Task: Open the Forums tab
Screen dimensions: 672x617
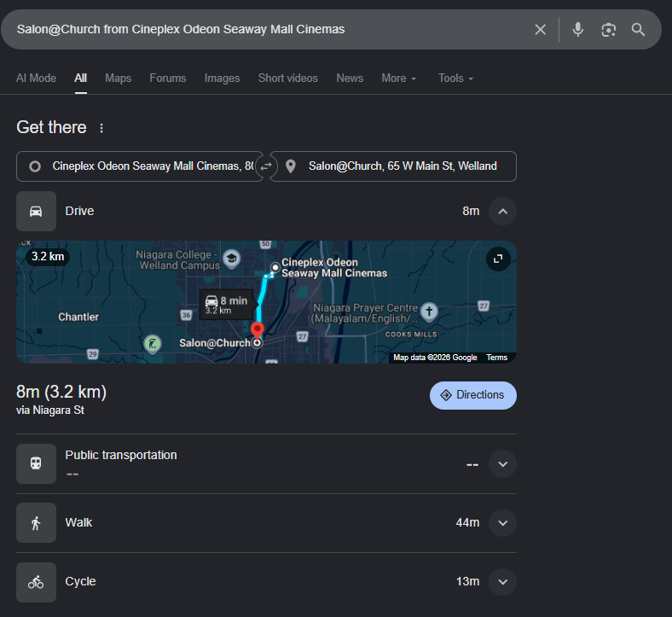Action: tap(167, 78)
